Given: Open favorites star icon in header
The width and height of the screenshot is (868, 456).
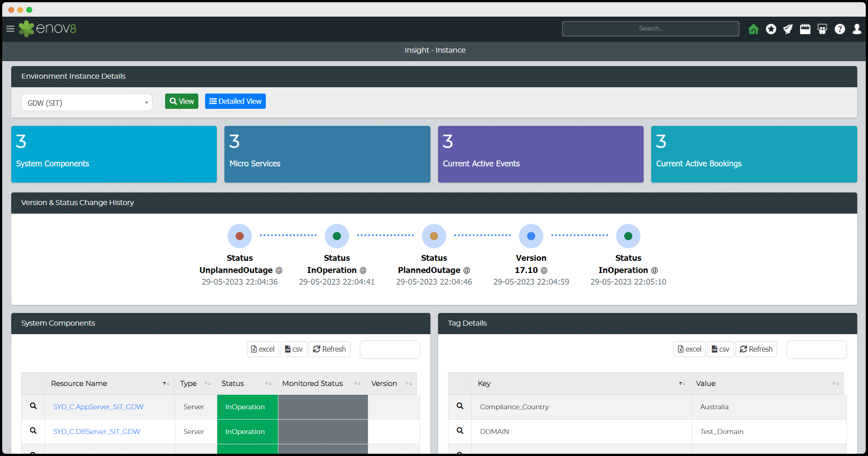Looking at the screenshot, I should coord(771,29).
